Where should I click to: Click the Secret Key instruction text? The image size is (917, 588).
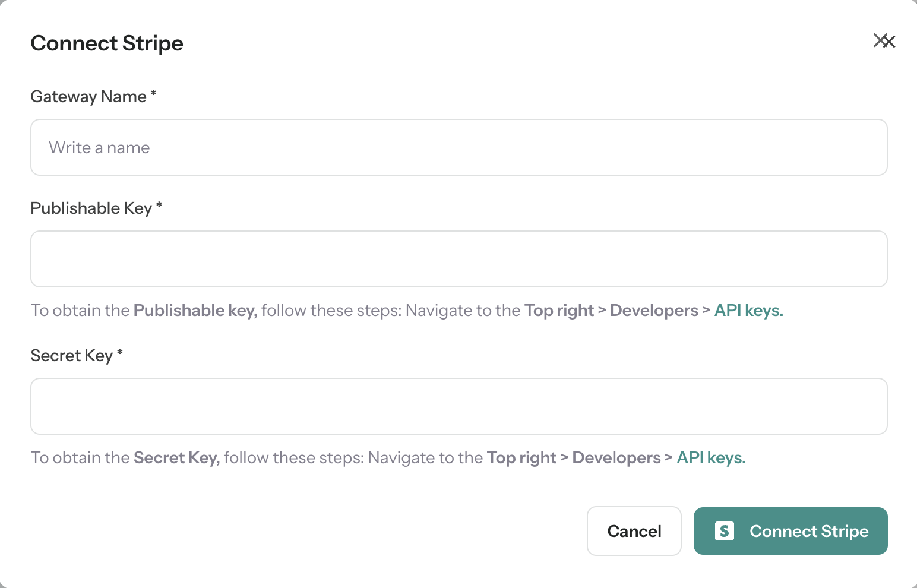[388, 458]
